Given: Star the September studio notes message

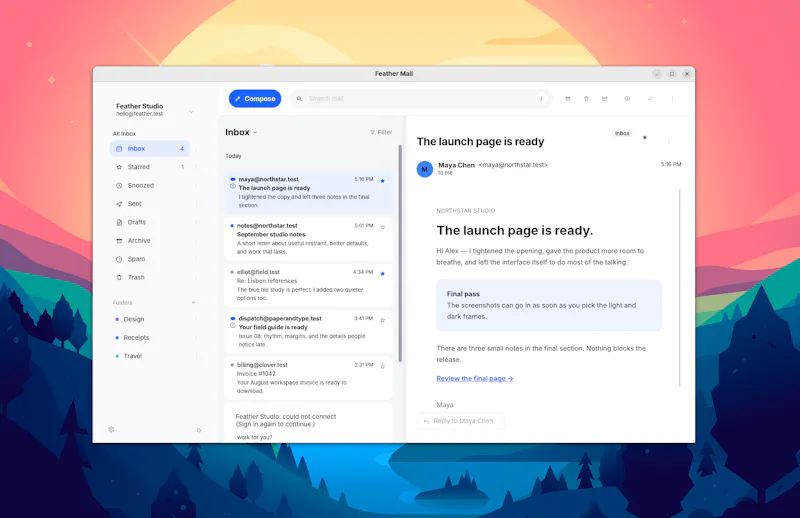Looking at the screenshot, I should 383,227.
